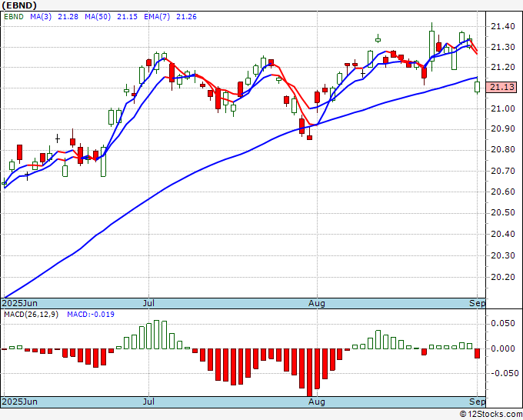Open the 12Stocks.com copyright link
Image resolution: width=523 pixels, height=420 pixels.
point(491,415)
